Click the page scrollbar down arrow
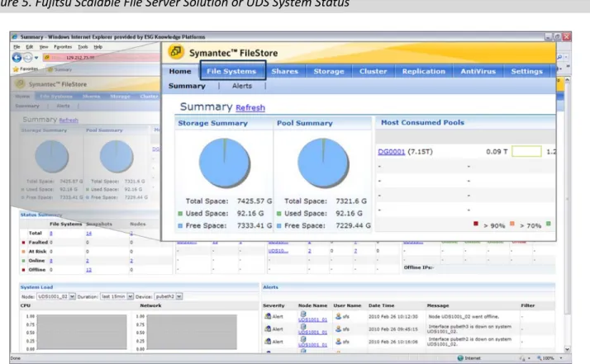Image resolution: width=590 pixels, height=364 pixels. (x=567, y=349)
